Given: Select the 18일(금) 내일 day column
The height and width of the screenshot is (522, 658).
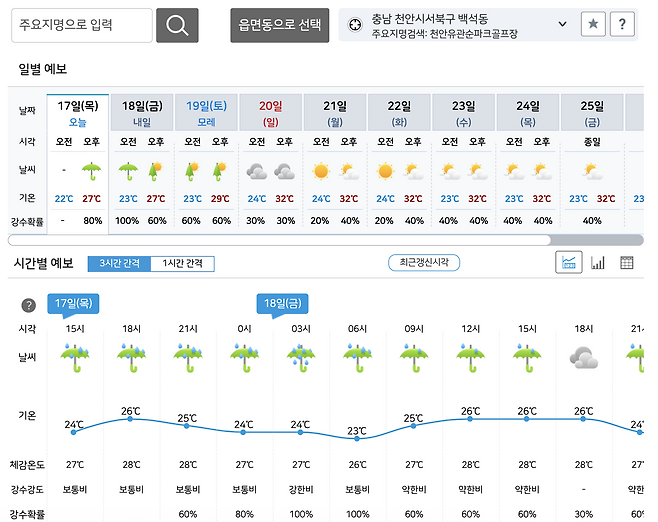Looking at the screenshot, I should coord(142,112).
